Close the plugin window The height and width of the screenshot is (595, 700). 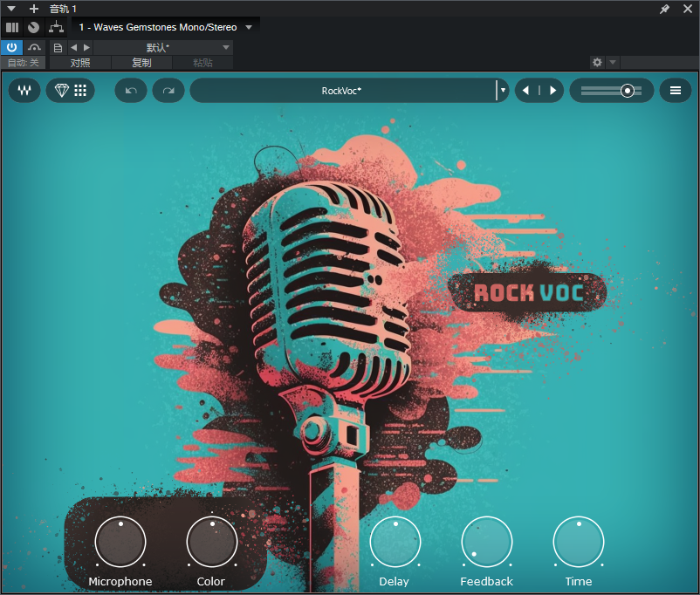688,9
